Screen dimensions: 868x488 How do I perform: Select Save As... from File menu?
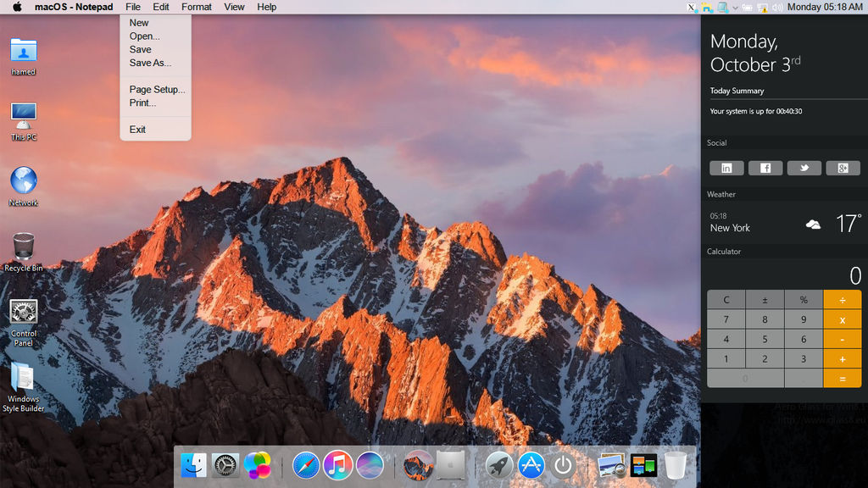point(150,63)
